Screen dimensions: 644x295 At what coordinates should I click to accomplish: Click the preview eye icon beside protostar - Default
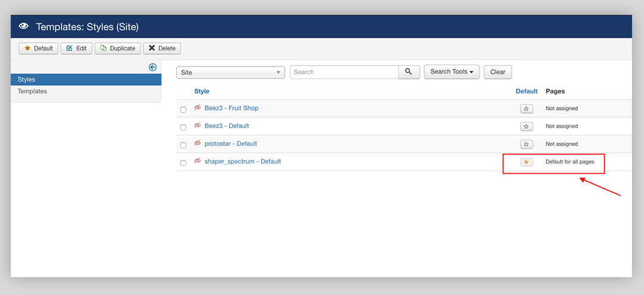coord(198,144)
